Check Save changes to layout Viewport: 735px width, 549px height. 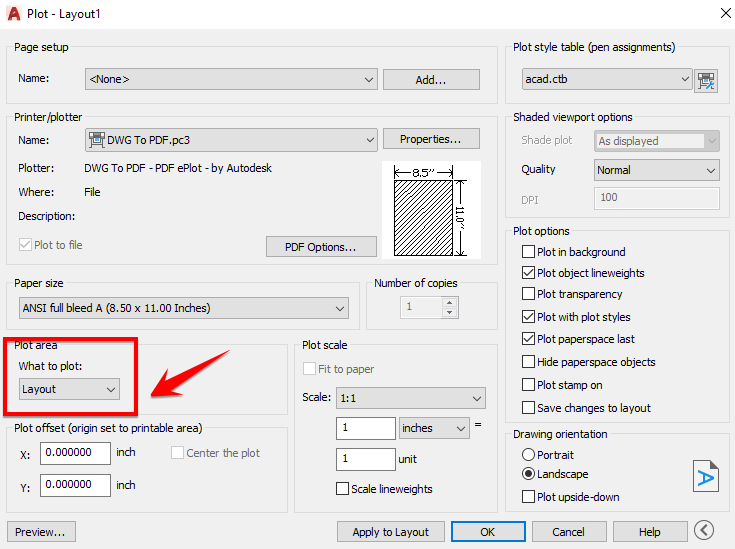(x=528, y=408)
